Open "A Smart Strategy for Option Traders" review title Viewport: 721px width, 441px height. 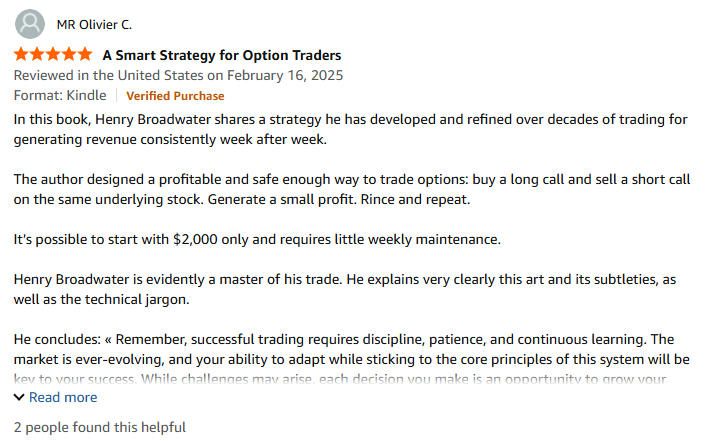point(221,55)
